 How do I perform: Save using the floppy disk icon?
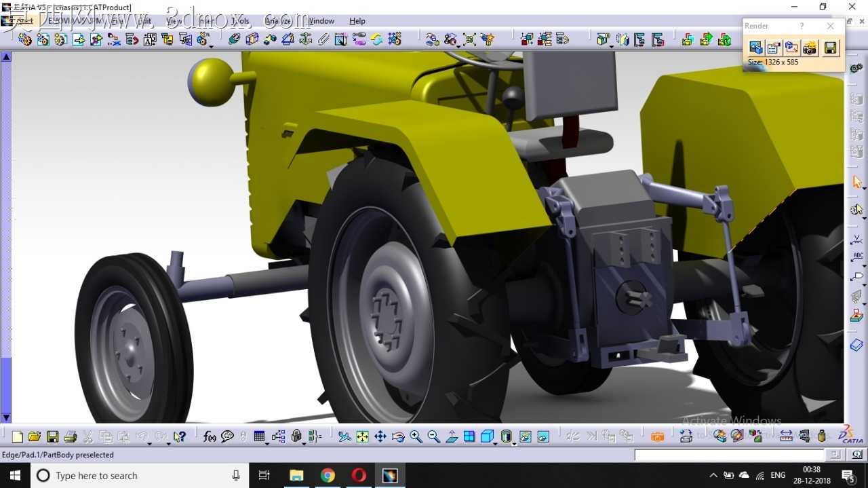click(x=52, y=436)
